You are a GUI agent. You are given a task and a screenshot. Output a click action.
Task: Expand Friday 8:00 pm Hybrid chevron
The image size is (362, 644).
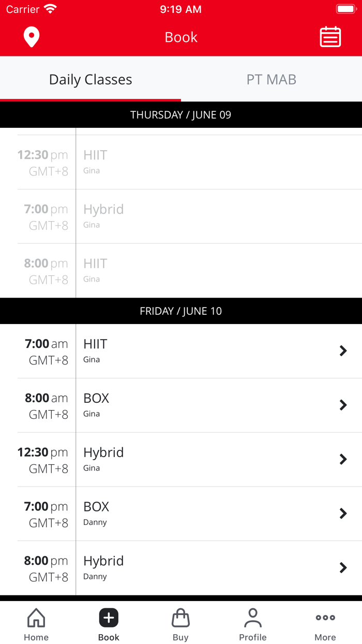pyautogui.click(x=343, y=568)
